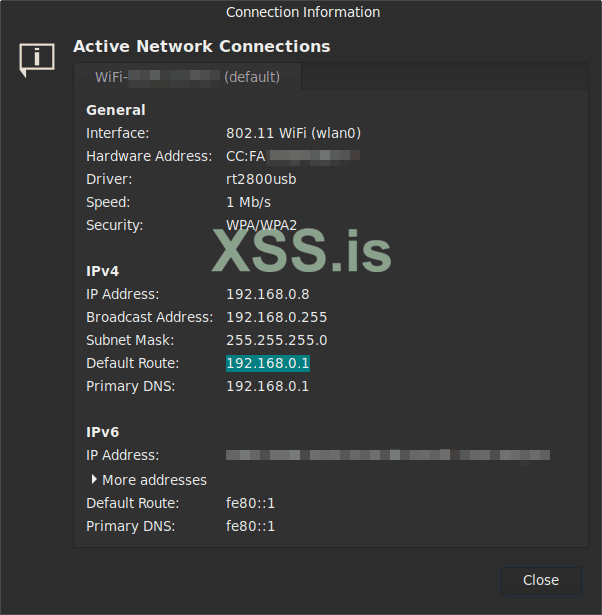
Task: Click the Subnet Mask value 255.255.255.0
Action: [x=277, y=340]
